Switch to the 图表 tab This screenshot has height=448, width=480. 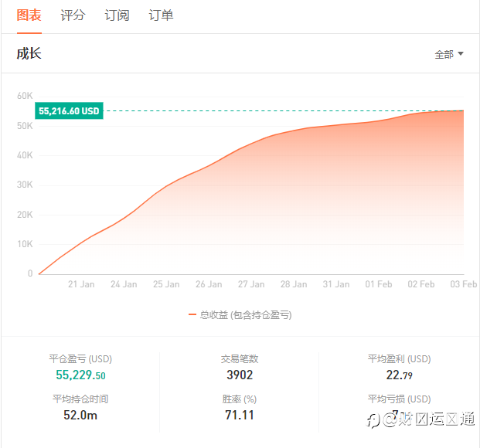click(29, 15)
